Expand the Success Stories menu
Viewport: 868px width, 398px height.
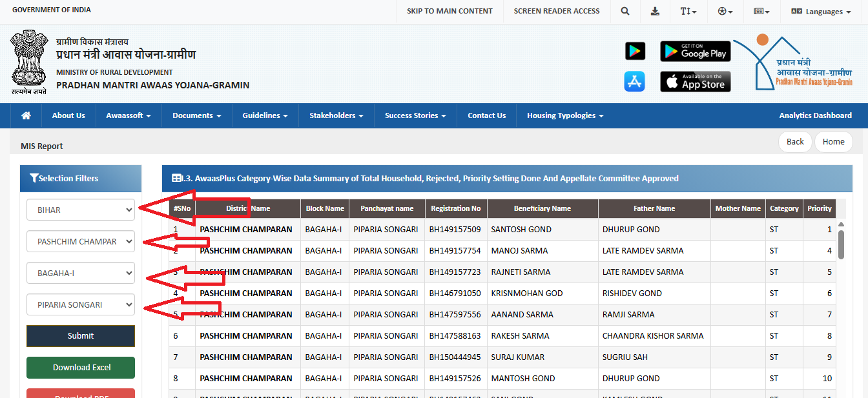(x=416, y=115)
